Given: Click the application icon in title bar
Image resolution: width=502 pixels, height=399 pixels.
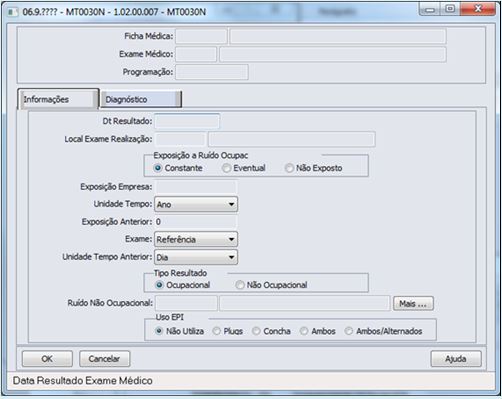Looking at the screenshot, I should (13, 12).
